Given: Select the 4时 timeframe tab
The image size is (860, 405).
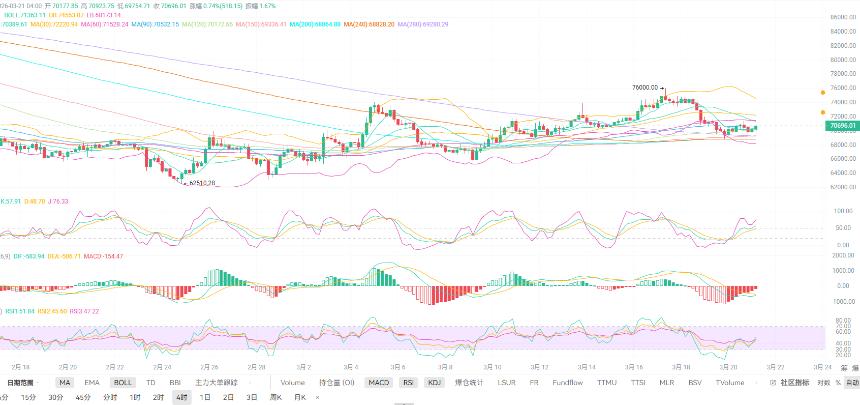Looking at the screenshot, I should (x=180, y=397).
